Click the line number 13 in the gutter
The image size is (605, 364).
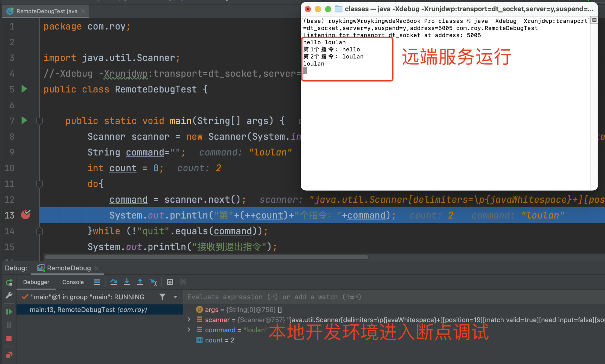9,215
